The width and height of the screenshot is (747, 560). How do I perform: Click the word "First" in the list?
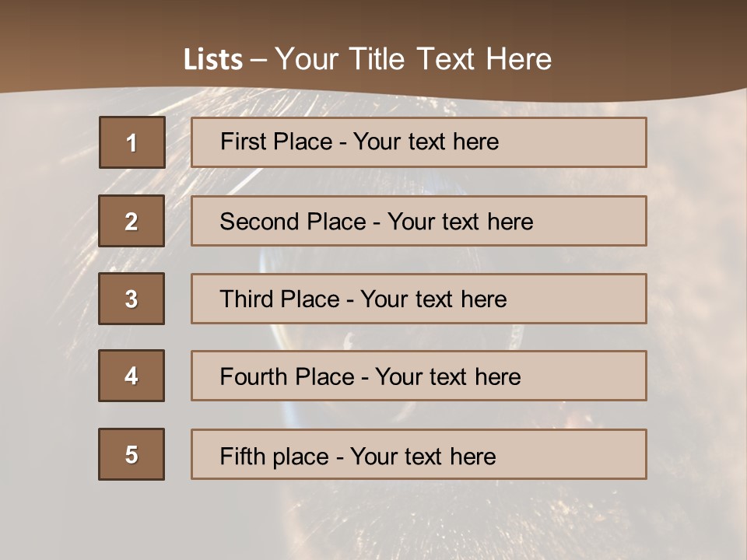point(242,142)
